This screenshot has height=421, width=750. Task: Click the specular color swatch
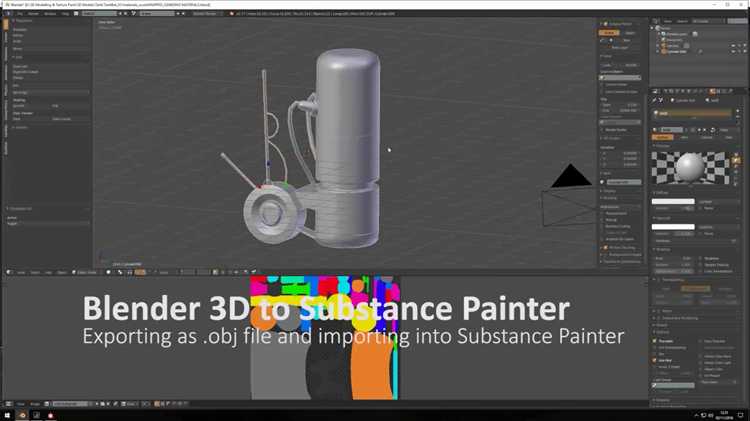(x=673, y=227)
